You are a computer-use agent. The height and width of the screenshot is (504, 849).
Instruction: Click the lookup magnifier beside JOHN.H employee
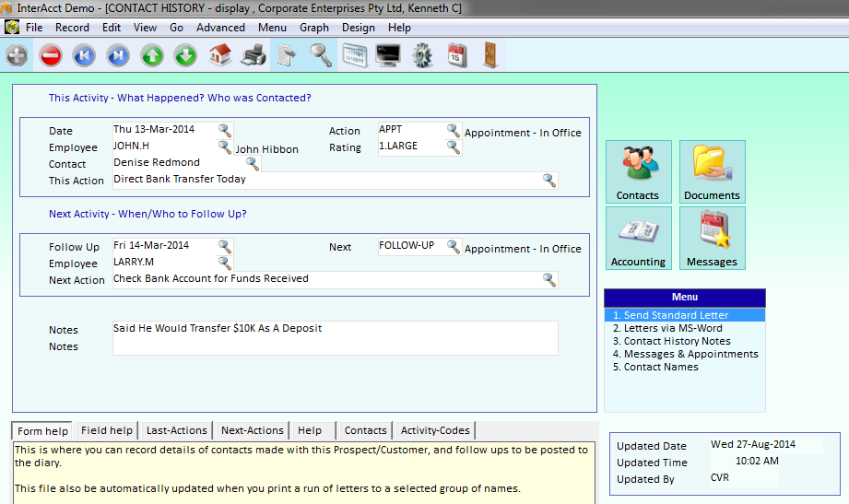click(225, 147)
